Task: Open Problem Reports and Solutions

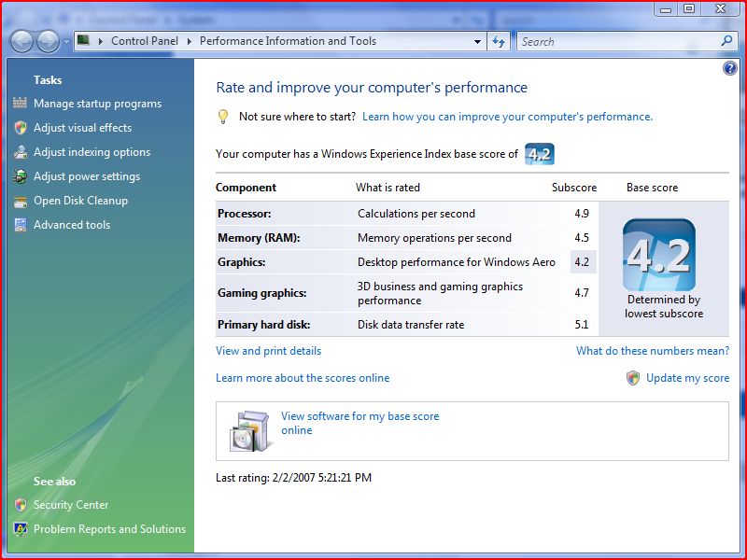Action: (x=109, y=529)
